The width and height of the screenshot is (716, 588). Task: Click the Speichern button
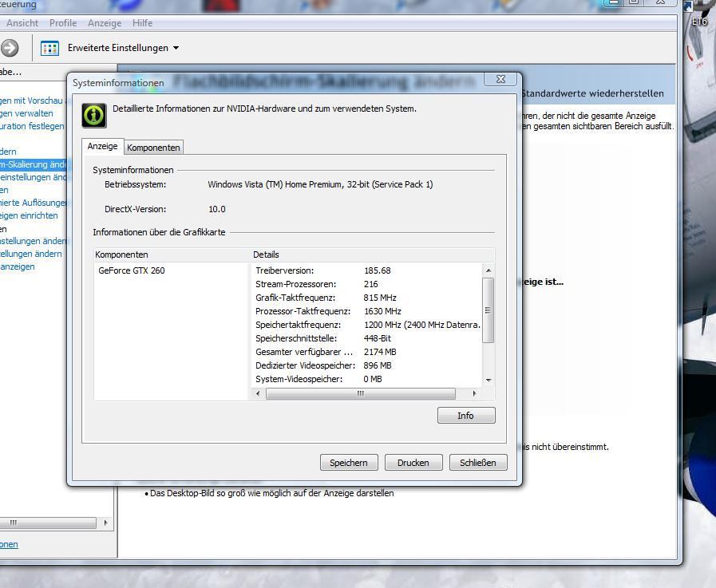click(x=349, y=463)
